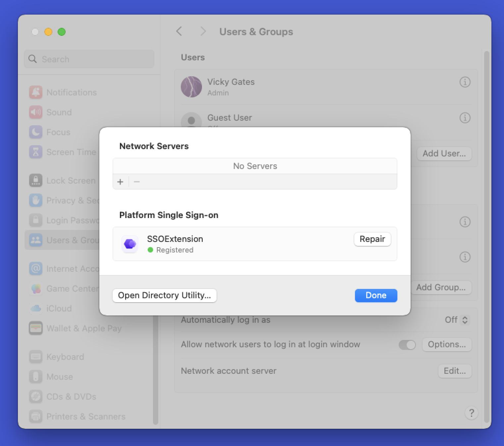504x446 pixels.
Task: Click the forward navigation chevron
Action: 203,31
